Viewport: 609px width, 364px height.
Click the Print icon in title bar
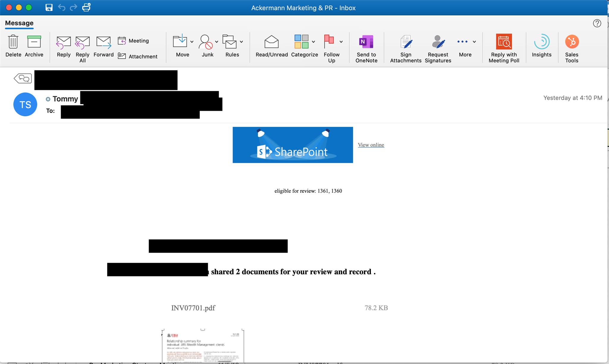tap(86, 7)
